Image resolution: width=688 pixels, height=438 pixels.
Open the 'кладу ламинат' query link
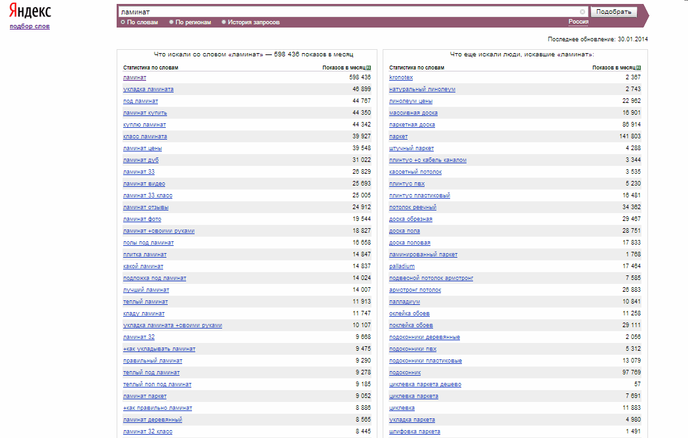[x=144, y=314]
